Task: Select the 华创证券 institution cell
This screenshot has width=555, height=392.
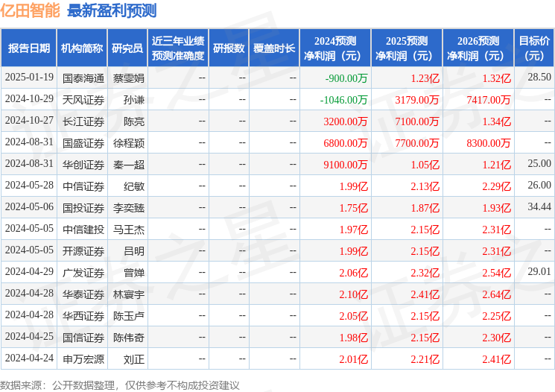Action: [x=83, y=165]
